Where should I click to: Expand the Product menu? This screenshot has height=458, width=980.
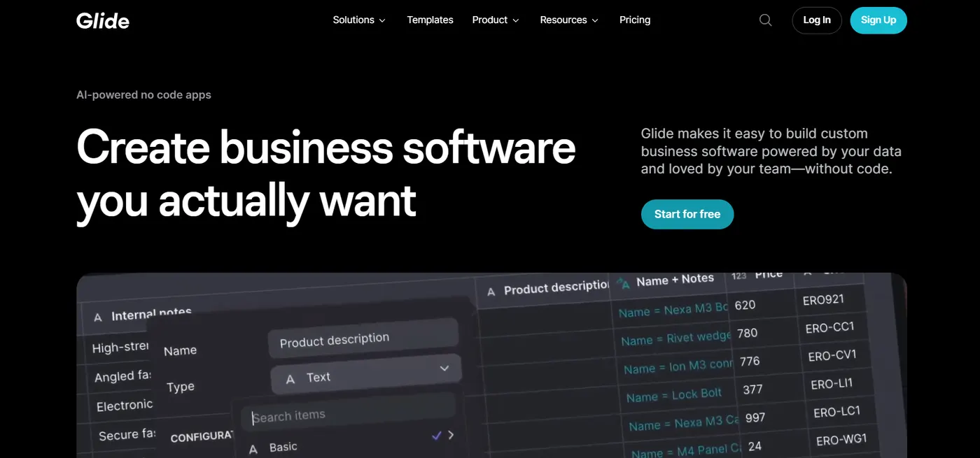(x=496, y=20)
